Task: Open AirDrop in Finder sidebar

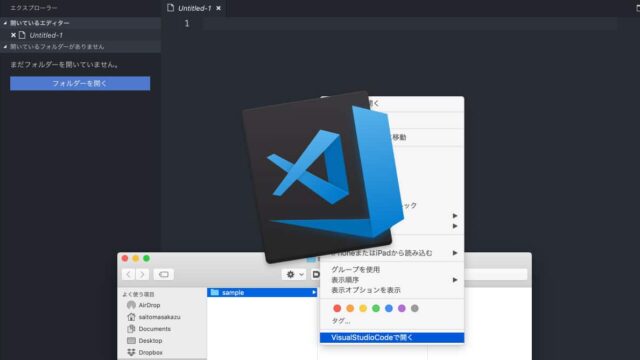Action: coord(144,305)
